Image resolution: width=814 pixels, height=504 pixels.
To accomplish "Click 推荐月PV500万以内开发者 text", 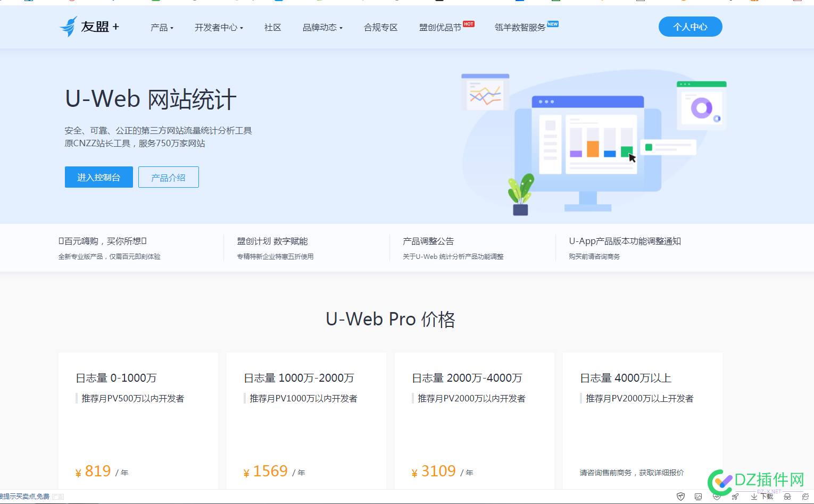I will pyautogui.click(x=132, y=398).
